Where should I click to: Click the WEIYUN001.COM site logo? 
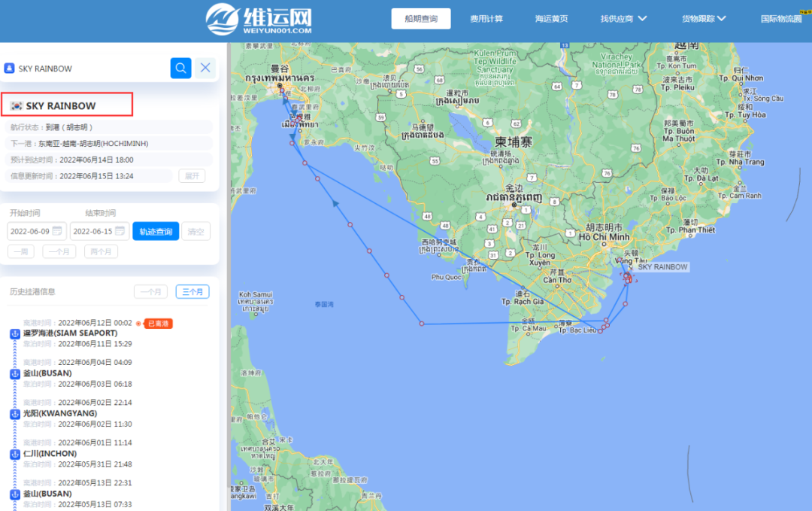click(x=259, y=20)
